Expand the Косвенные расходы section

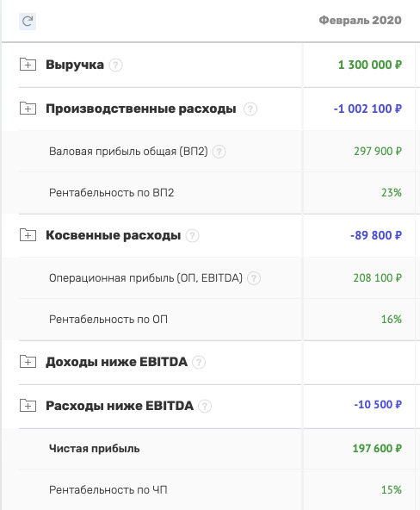click(28, 235)
